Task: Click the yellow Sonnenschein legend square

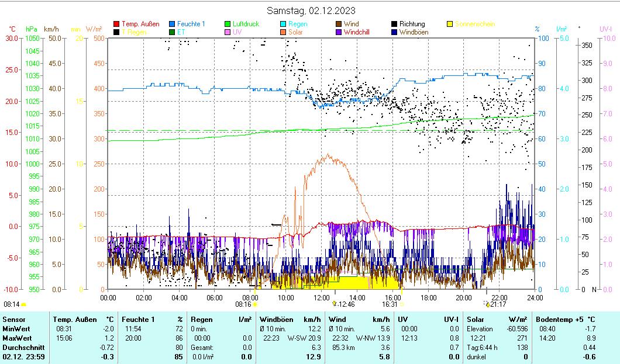Action: click(450, 24)
